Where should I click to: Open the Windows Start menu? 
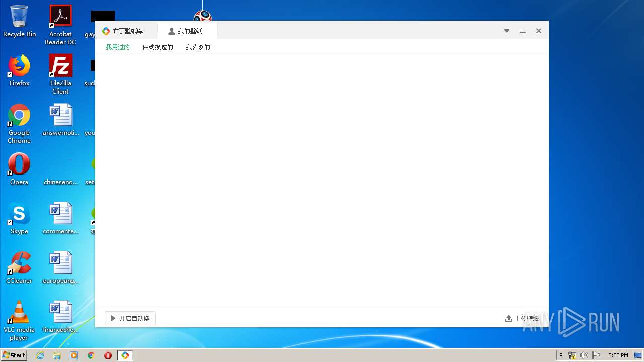14,355
